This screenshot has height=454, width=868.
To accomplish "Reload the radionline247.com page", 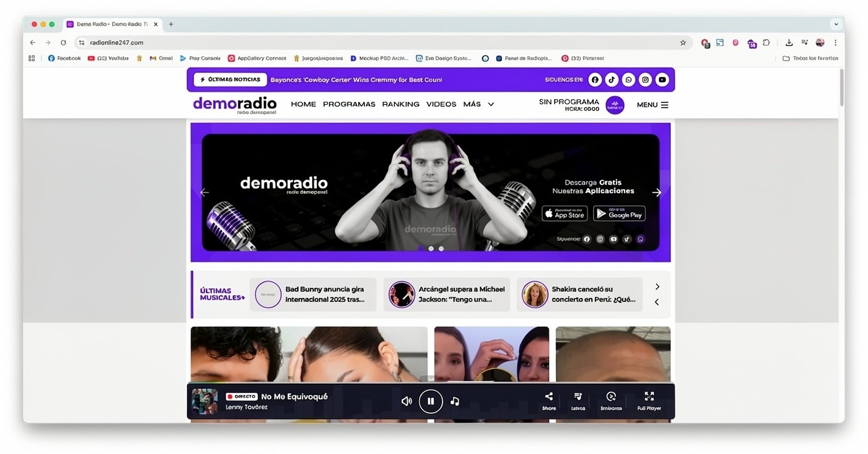I will [63, 43].
